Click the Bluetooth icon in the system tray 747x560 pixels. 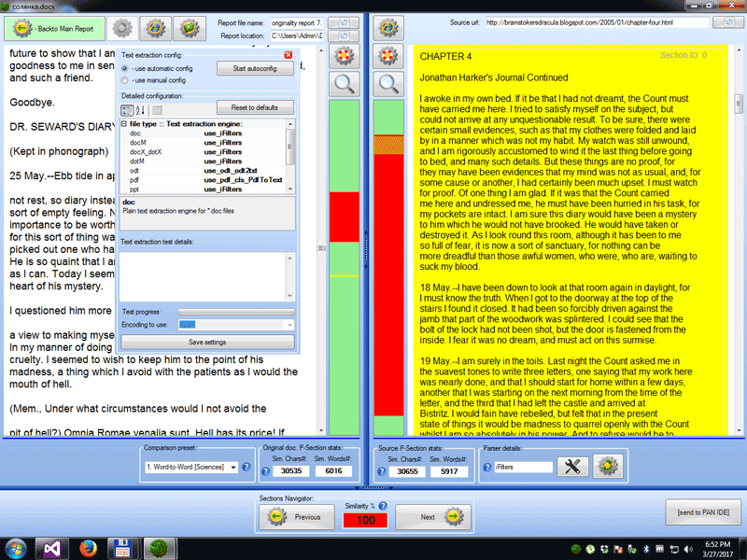click(x=646, y=550)
